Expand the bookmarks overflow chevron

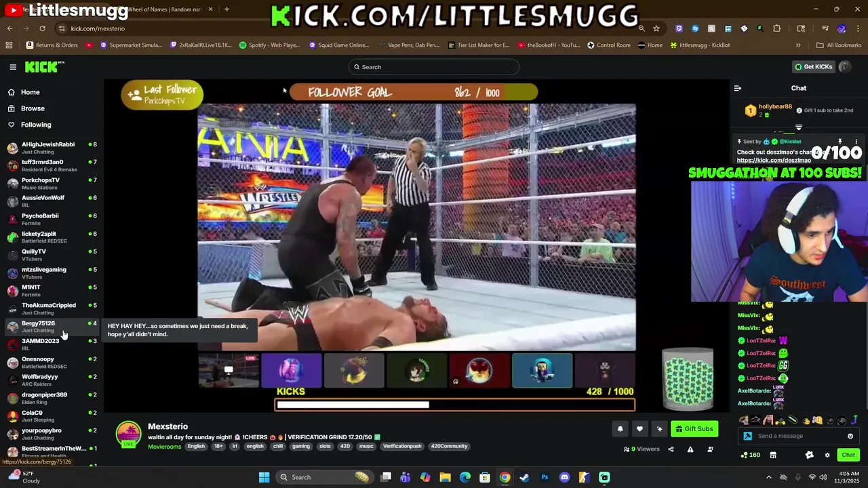(x=798, y=45)
